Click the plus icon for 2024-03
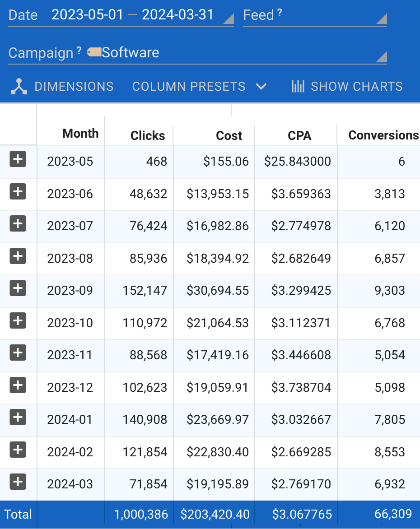The width and height of the screenshot is (420, 529). (x=18, y=482)
